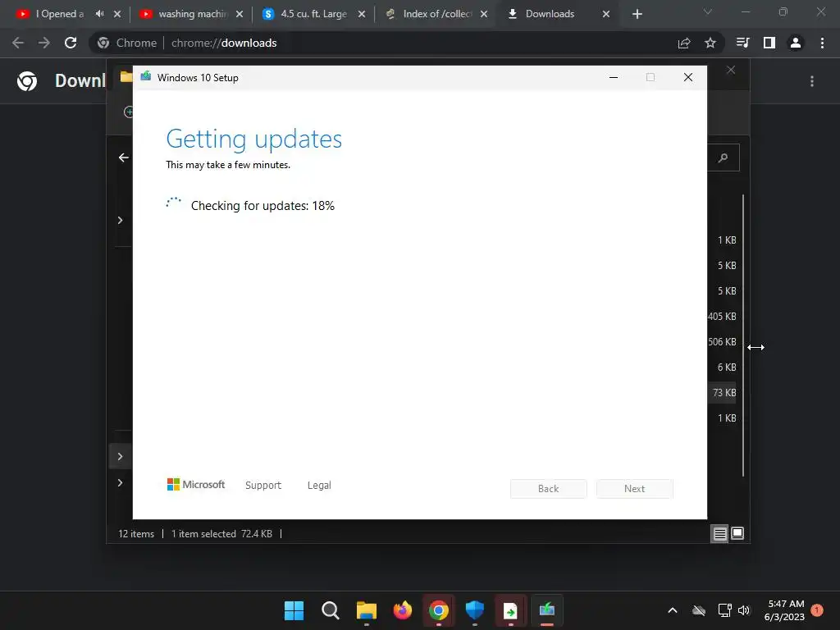Click the Next button in Windows Setup
Viewport: 840px width, 630px height.
click(634, 489)
